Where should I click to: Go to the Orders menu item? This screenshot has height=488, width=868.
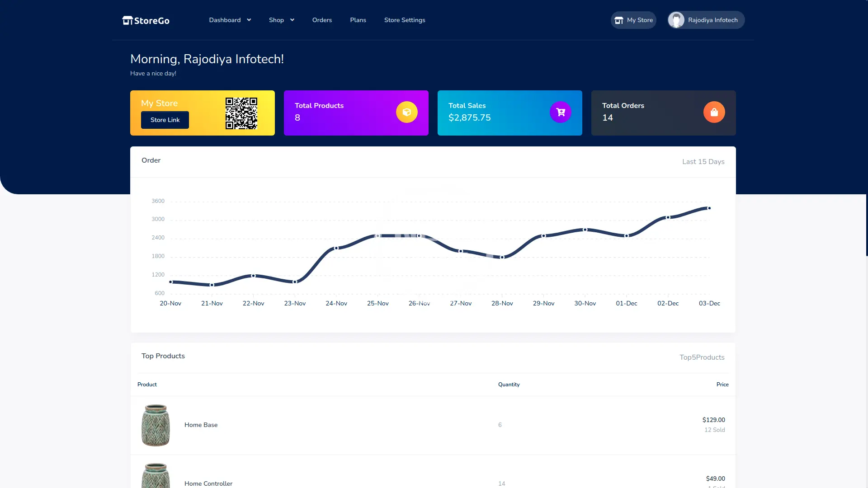(322, 20)
